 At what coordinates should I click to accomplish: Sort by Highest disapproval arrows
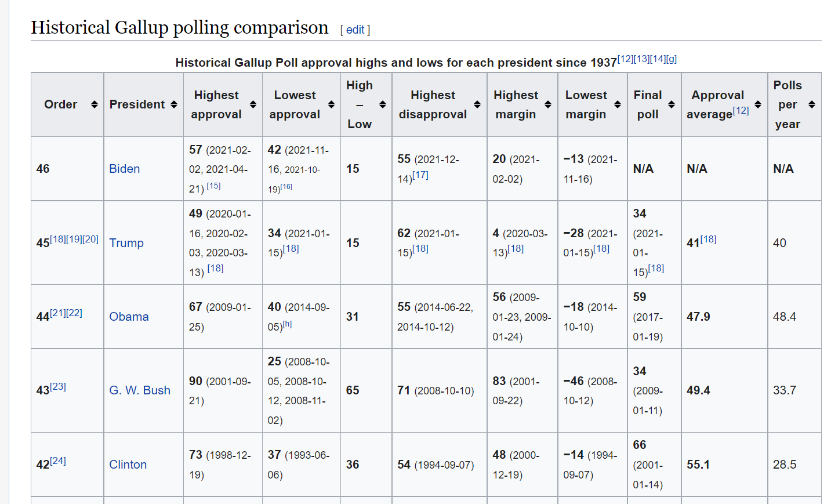coord(477,104)
